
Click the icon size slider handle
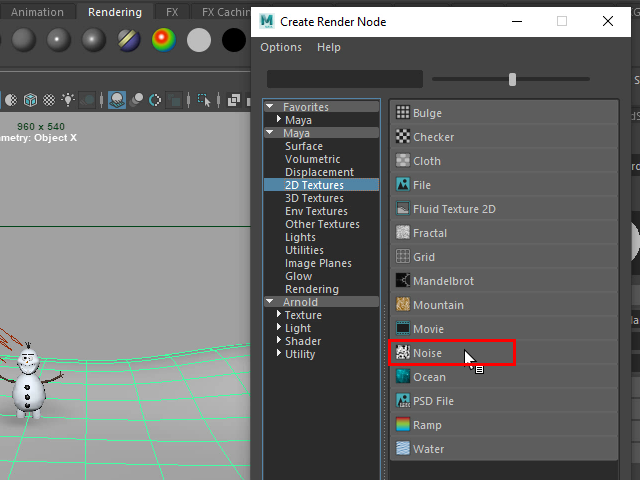(x=512, y=79)
